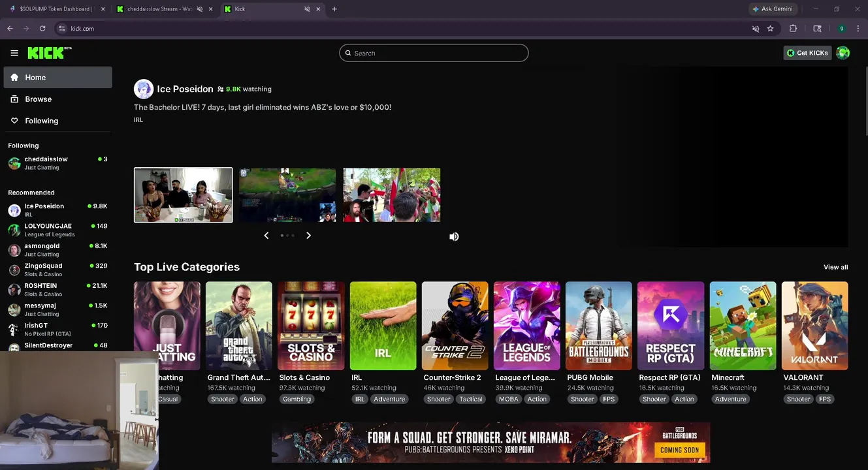Select flag rally stream thumbnail
Viewport: 868px width, 470px height.
pyautogui.click(x=392, y=195)
